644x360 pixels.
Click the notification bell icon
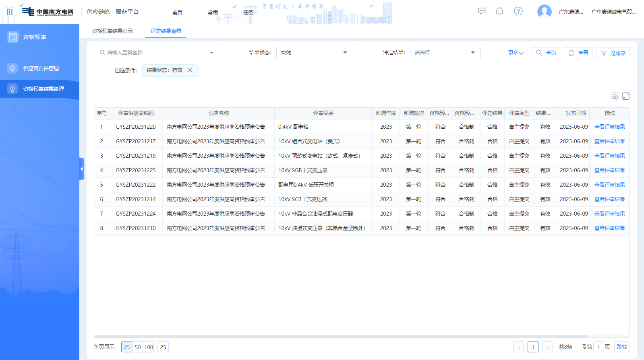(x=499, y=11)
